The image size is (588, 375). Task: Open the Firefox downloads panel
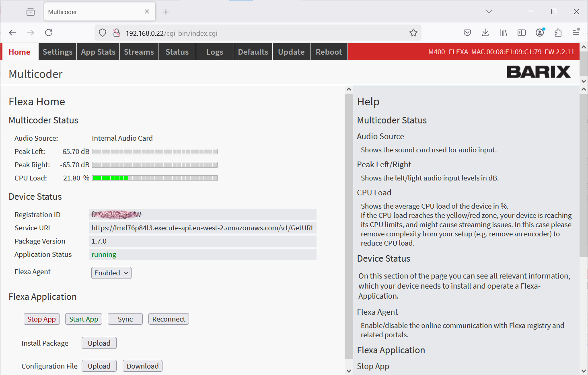(485, 33)
